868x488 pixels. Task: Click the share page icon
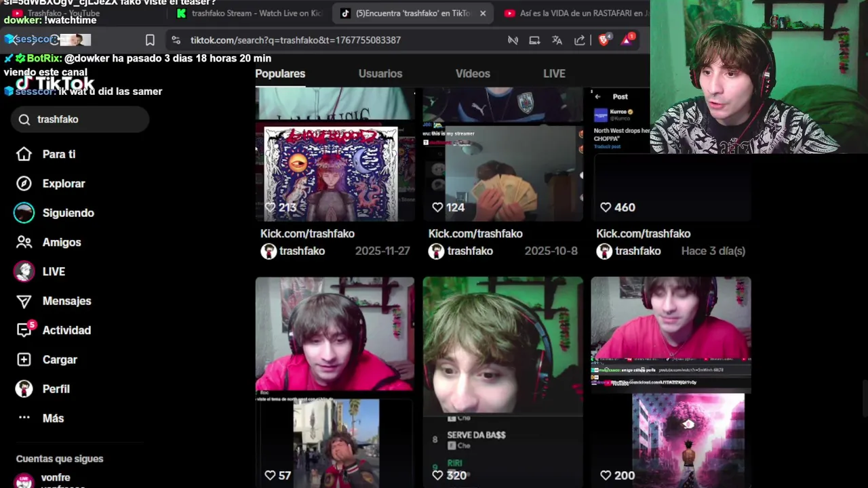coord(579,40)
